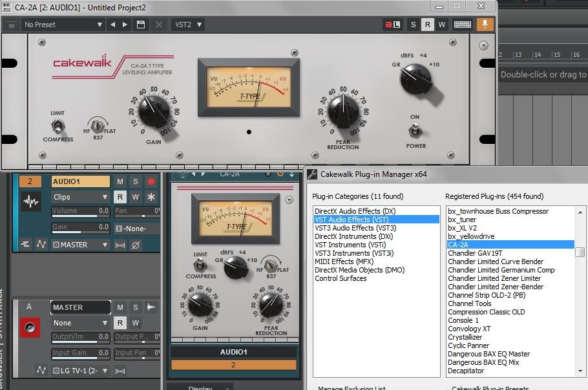Select VST3 Audio Effects (VST3) category
The width and height of the screenshot is (588, 390).
click(x=355, y=228)
